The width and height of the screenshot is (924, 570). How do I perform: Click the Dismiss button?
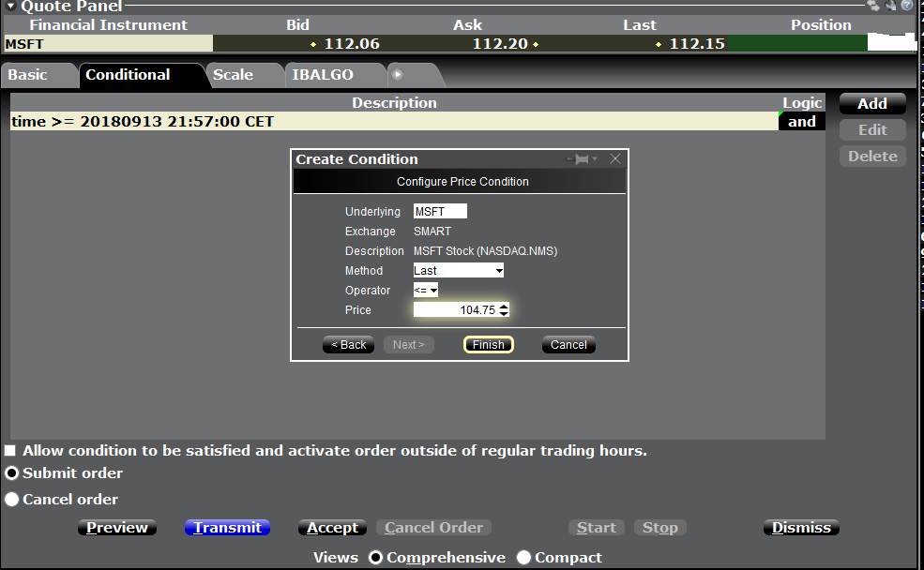click(x=801, y=528)
